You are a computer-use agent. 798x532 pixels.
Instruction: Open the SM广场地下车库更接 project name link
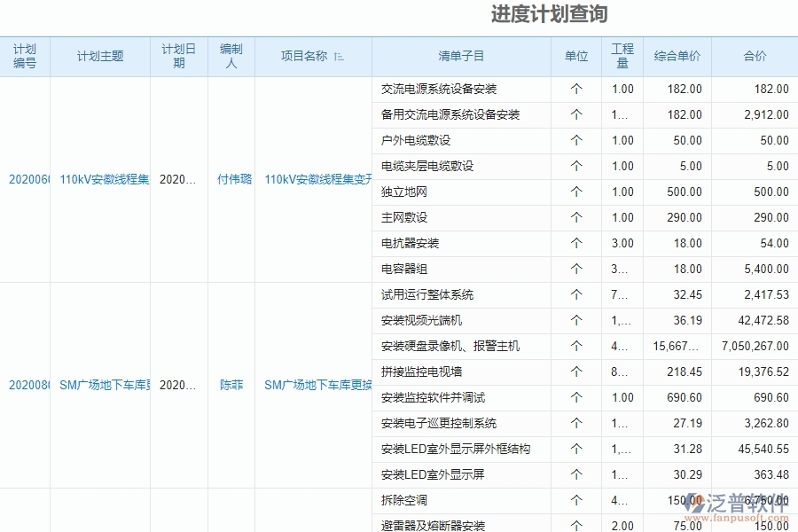point(317,386)
